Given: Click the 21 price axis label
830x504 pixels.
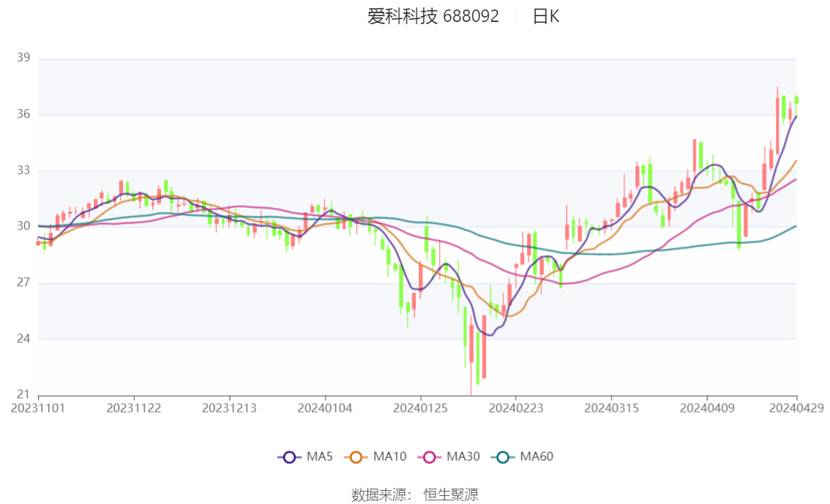Looking at the screenshot, I should [23, 394].
